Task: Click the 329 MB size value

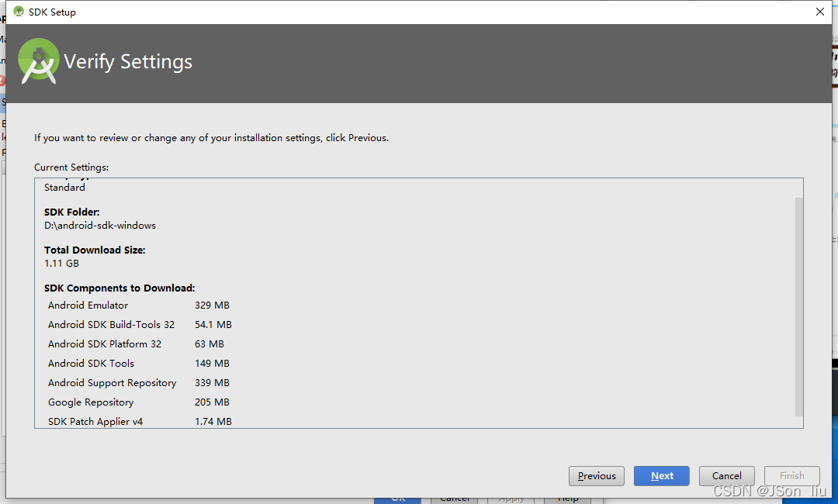Action: click(212, 306)
